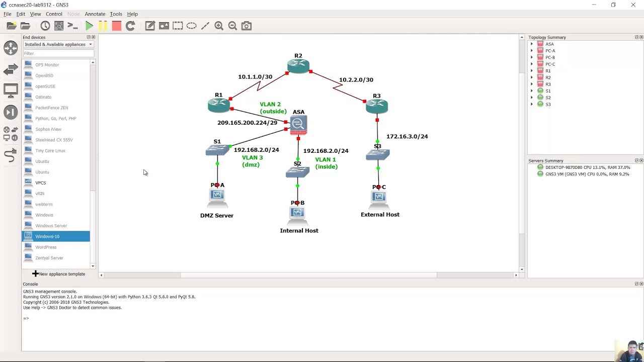
Task: Open the Installed & Available appliances dropdown
Action: (58, 44)
